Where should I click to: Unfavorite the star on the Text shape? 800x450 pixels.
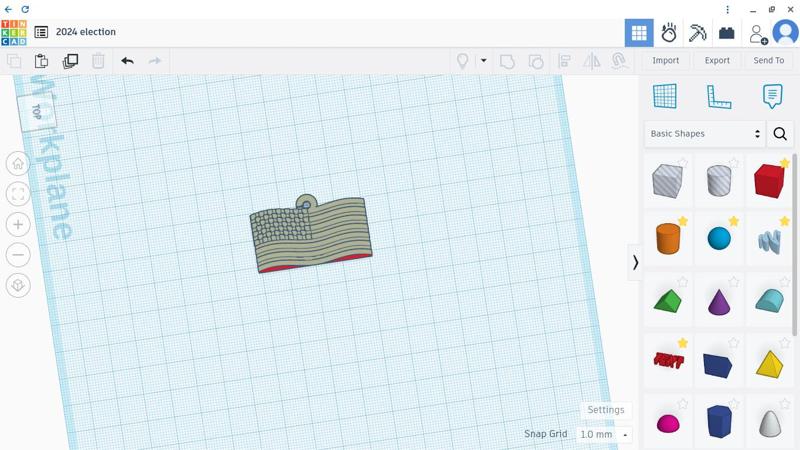[x=683, y=342]
